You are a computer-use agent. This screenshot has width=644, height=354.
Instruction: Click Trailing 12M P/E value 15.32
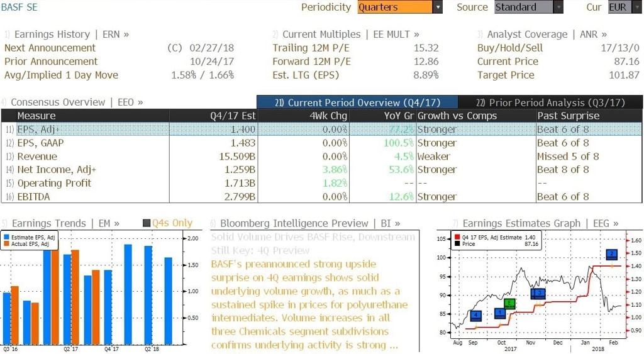point(426,48)
